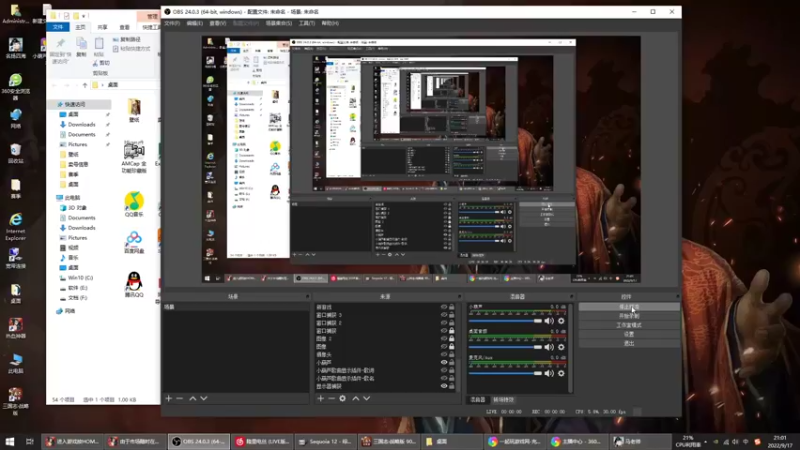Show hidden system tray icons
This screenshot has height=450, width=800.
[706, 441]
